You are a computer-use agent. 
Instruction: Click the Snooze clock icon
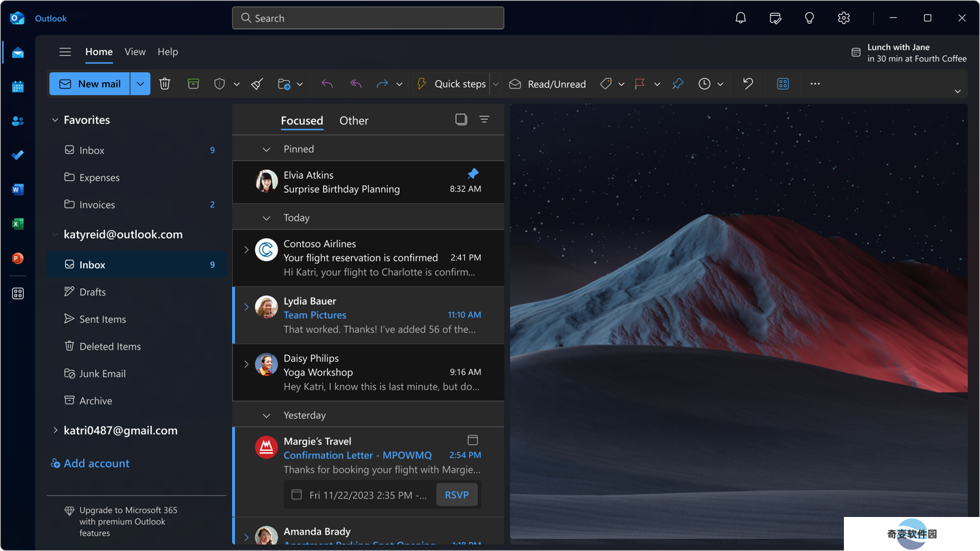704,84
